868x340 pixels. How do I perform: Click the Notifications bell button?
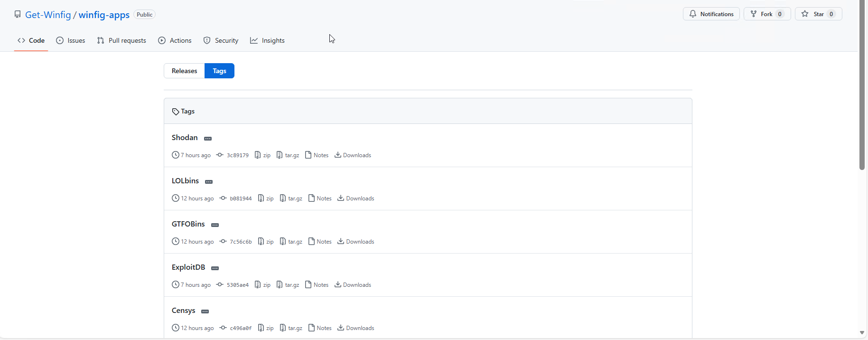[711, 14]
